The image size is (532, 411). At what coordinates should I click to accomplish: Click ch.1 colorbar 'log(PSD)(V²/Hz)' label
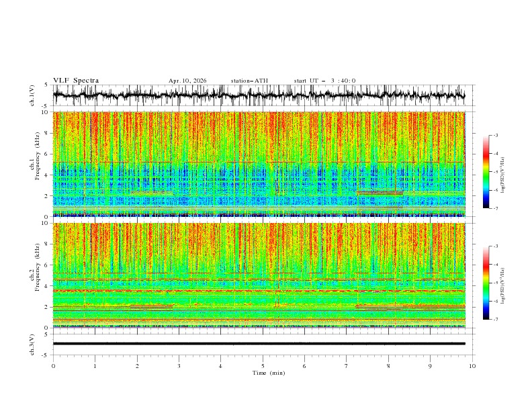click(x=503, y=175)
